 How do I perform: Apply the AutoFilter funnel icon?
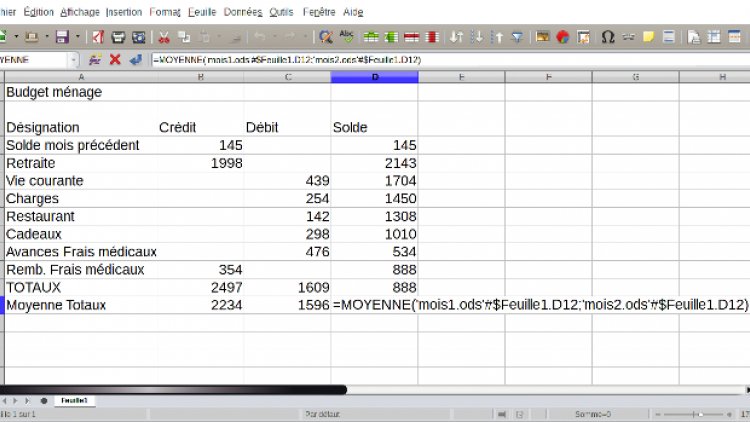517,37
